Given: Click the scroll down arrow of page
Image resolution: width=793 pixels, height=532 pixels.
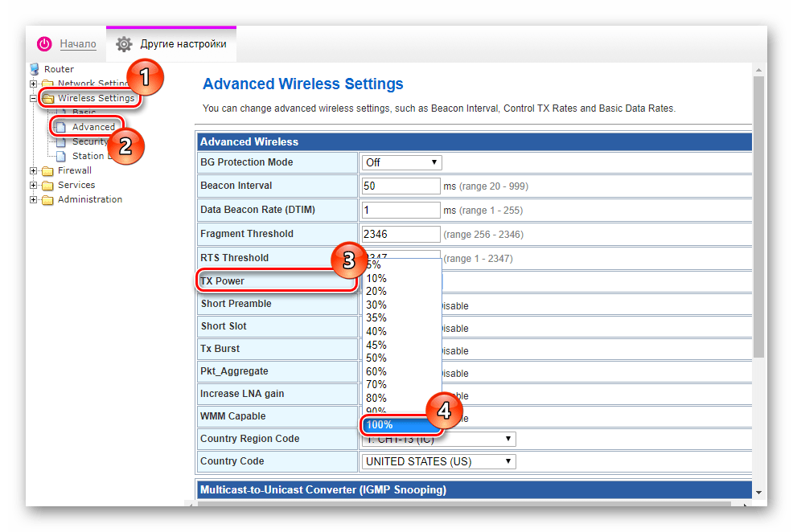Looking at the screenshot, I should point(758,493).
